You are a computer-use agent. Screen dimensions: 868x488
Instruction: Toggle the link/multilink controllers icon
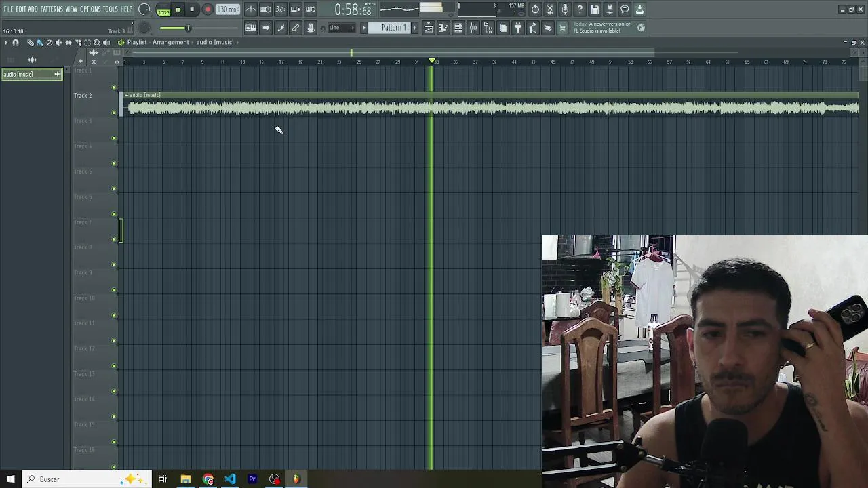(296, 28)
